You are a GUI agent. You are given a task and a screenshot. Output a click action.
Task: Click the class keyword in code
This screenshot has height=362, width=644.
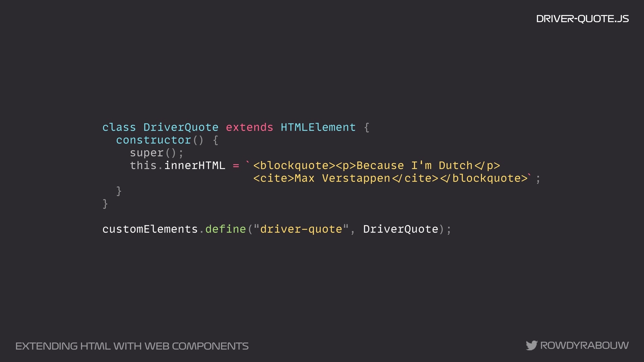coord(119,127)
